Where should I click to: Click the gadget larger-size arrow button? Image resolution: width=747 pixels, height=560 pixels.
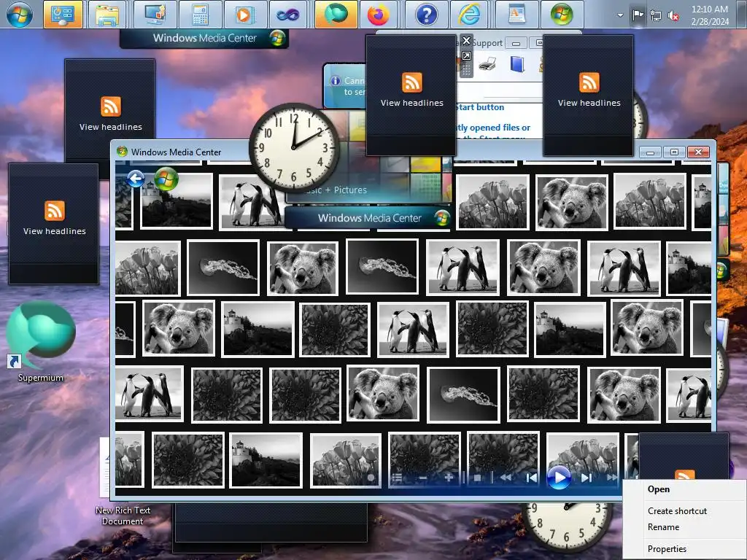(466, 56)
